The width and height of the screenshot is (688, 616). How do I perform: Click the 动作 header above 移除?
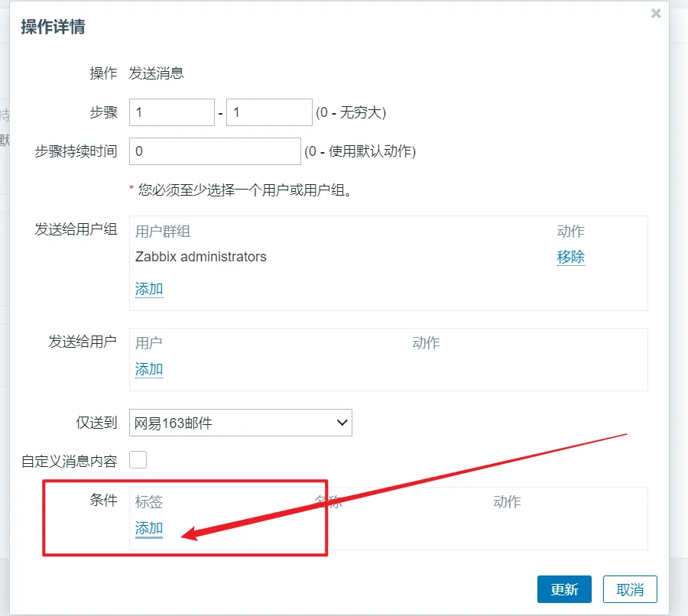(x=570, y=232)
